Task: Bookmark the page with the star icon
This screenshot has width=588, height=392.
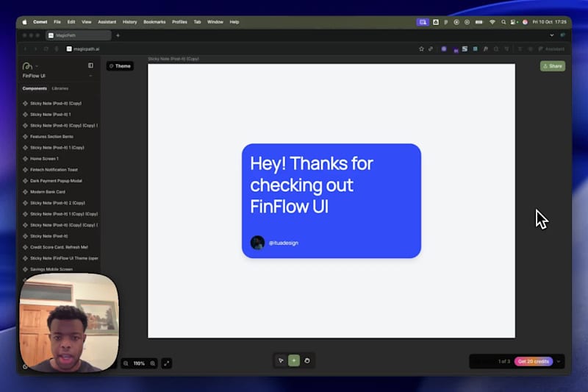Action: (421, 49)
